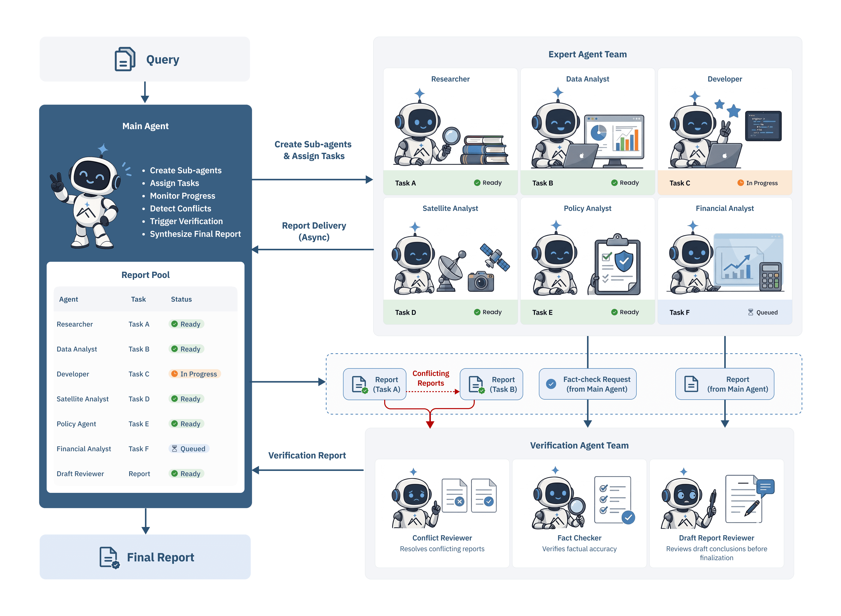Click the stacked books icon in Researcher card

(485, 150)
